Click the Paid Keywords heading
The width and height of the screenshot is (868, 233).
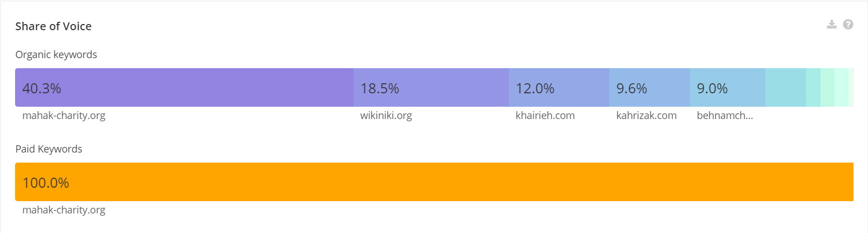(49, 149)
